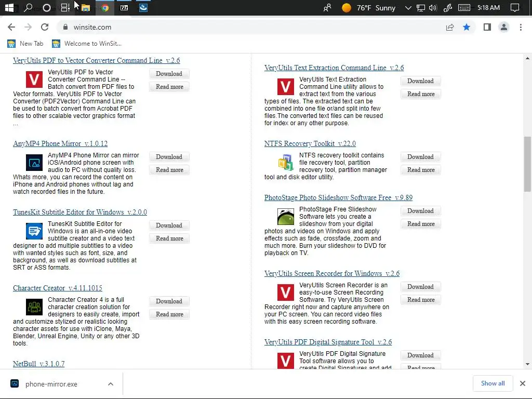Open TunesKit Subtitle Editor for Windows link
This screenshot has height=399, width=532.
(x=79, y=212)
